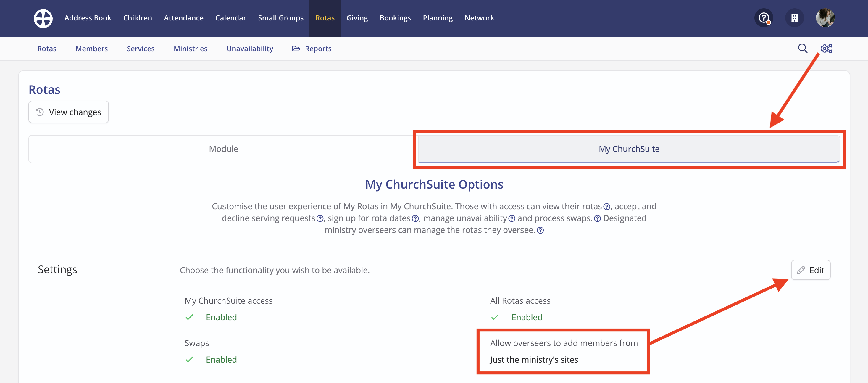Click help icon after 'process swaps'
The image size is (868, 383).
[597, 218]
